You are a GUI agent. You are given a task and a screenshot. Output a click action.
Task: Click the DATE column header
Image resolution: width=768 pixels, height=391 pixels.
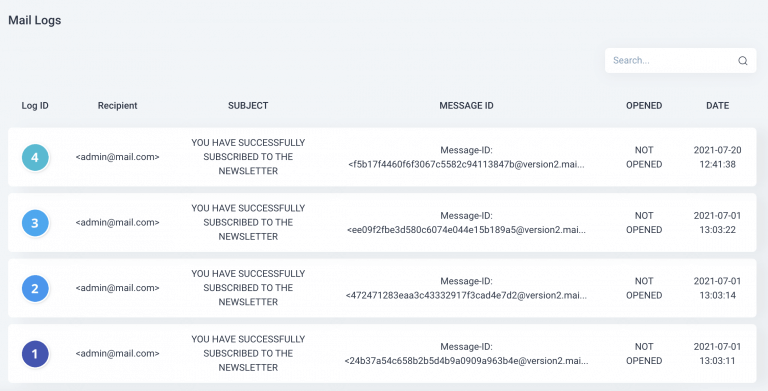coord(718,105)
